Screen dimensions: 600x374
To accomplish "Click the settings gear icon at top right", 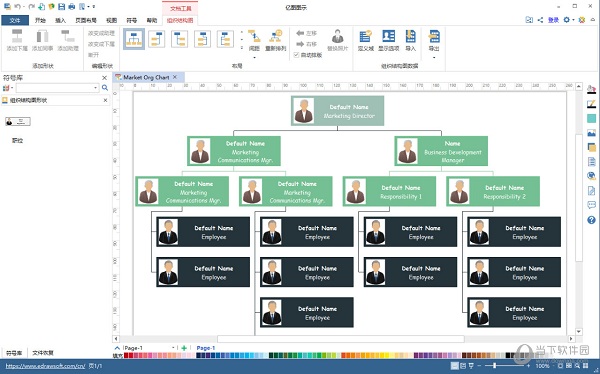I will [567, 20].
